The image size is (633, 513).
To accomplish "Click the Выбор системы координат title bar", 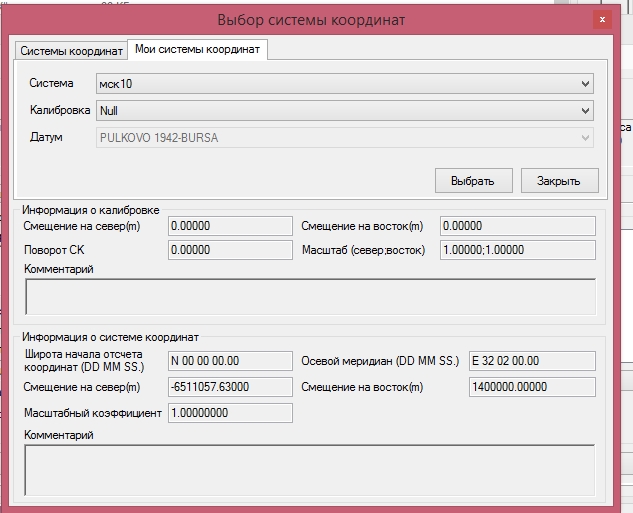I will [311, 20].
